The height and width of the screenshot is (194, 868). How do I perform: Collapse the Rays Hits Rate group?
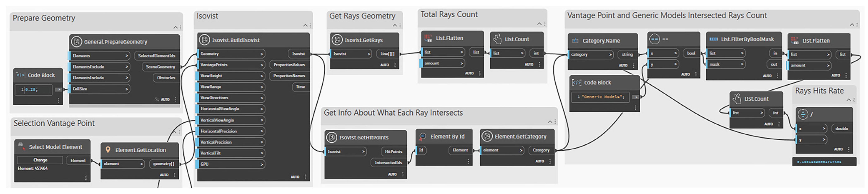tap(848, 100)
